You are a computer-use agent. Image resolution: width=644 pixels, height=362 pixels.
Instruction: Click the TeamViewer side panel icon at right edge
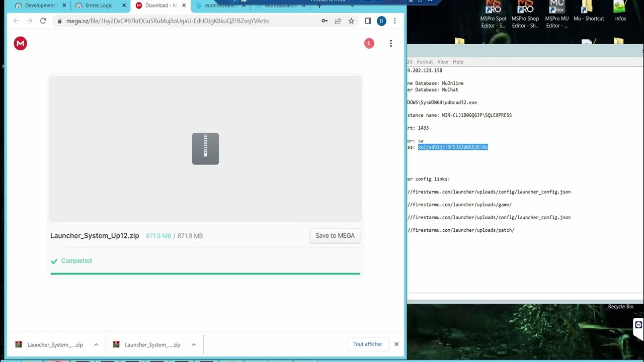pos(638,325)
